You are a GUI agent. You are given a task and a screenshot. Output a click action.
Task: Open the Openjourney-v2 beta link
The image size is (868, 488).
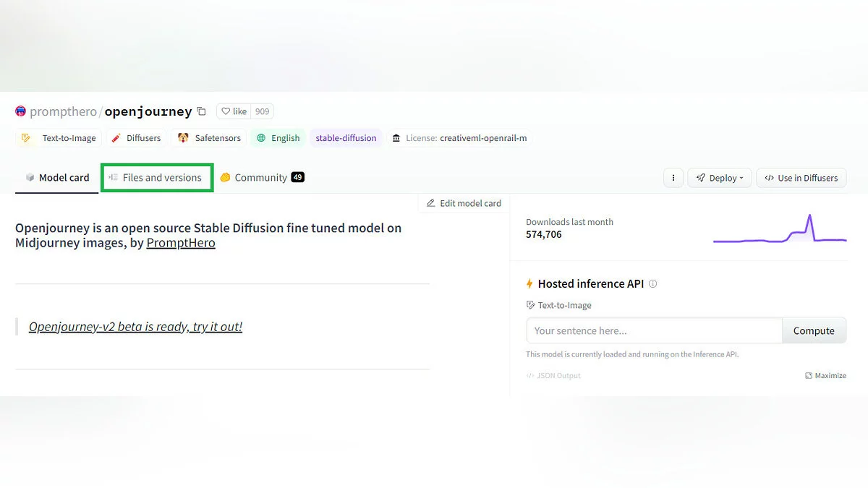(135, 327)
